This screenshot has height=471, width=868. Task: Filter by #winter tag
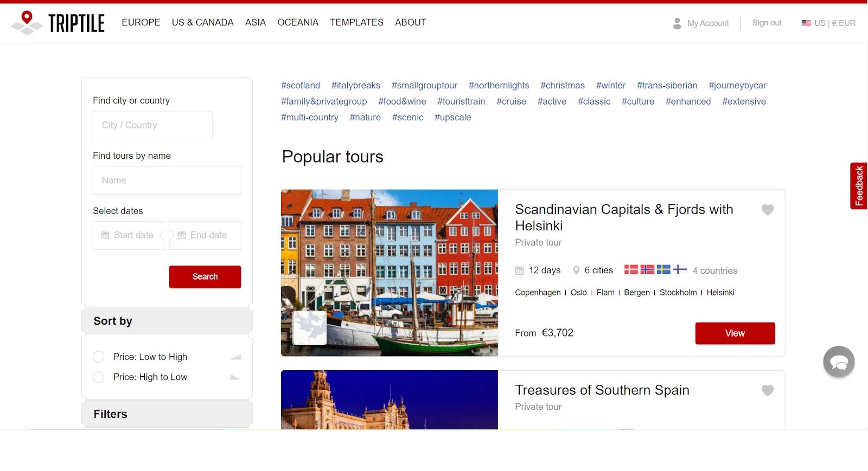611,86
